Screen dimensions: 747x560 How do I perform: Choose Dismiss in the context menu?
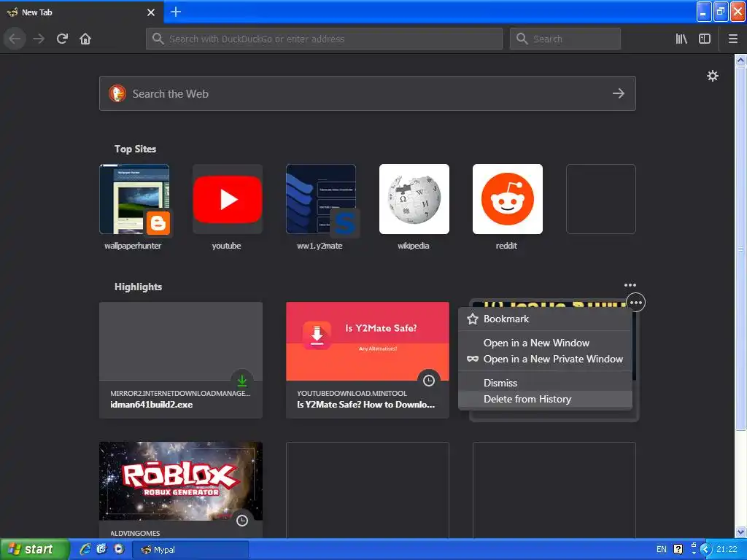pos(545,383)
